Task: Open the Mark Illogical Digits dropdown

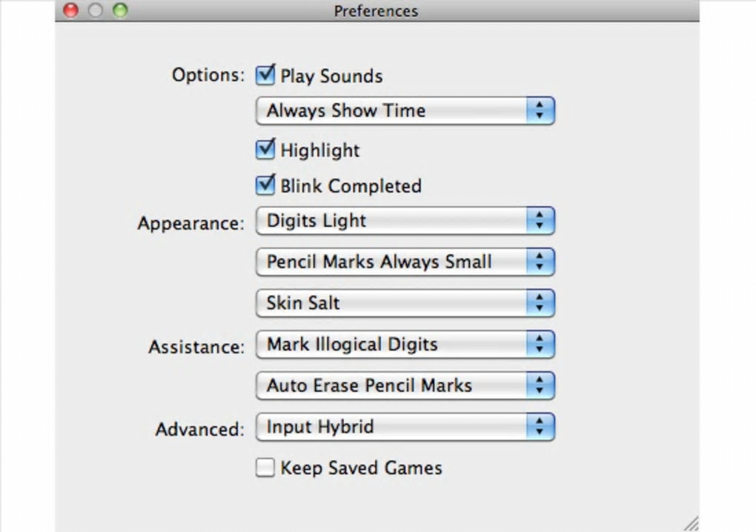Action: coord(405,345)
